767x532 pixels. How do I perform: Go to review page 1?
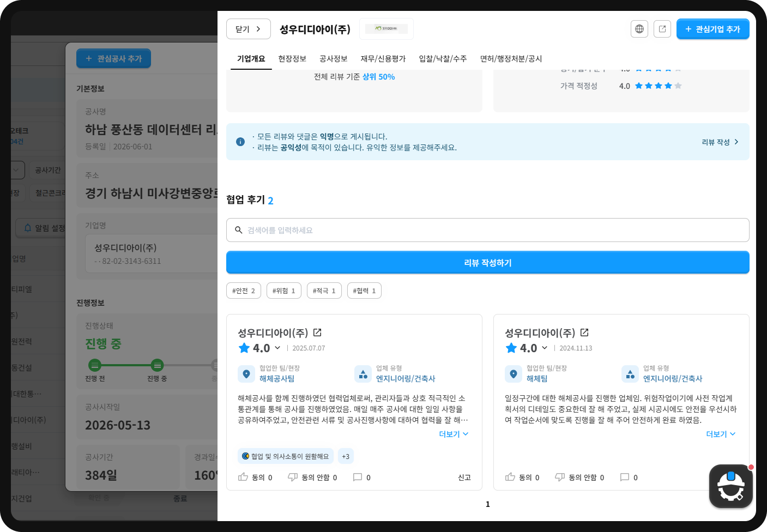(x=488, y=504)
